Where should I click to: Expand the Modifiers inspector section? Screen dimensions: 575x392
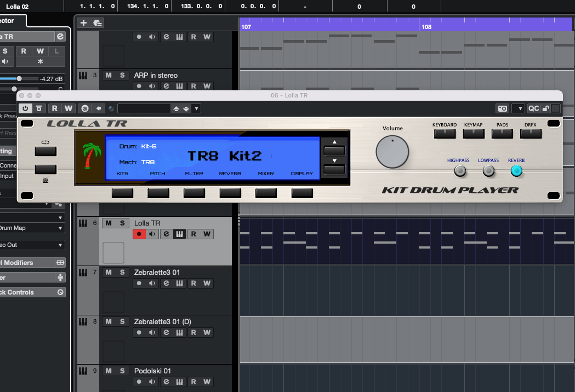[32, 263]
